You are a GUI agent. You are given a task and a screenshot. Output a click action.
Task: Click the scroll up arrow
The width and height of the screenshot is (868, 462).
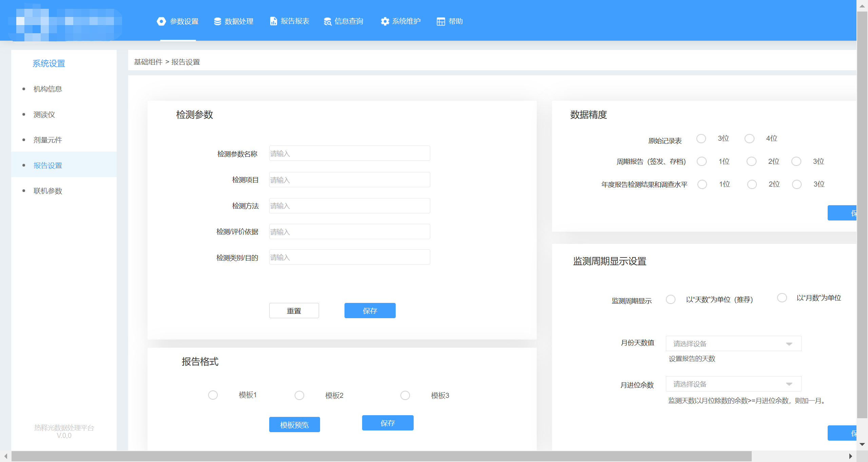click(x=862, y=6)
